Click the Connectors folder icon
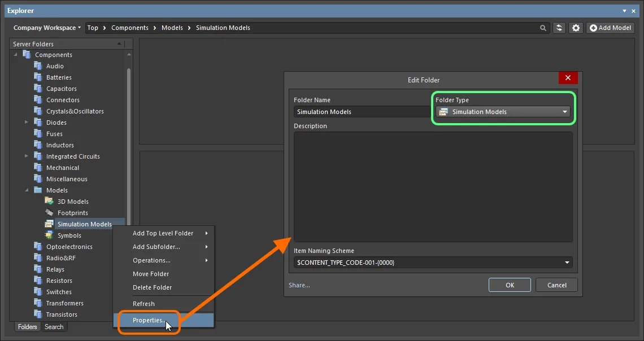 tap(38, 100)
